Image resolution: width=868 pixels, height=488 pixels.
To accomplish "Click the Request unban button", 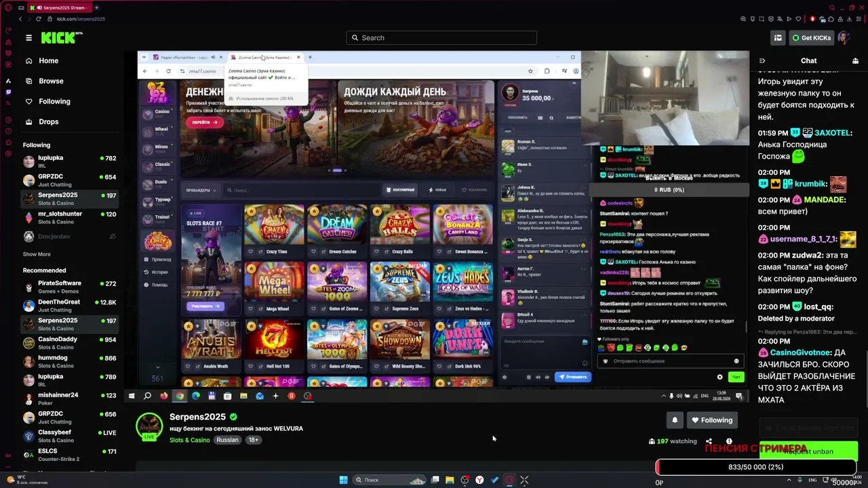I will 809,451.
